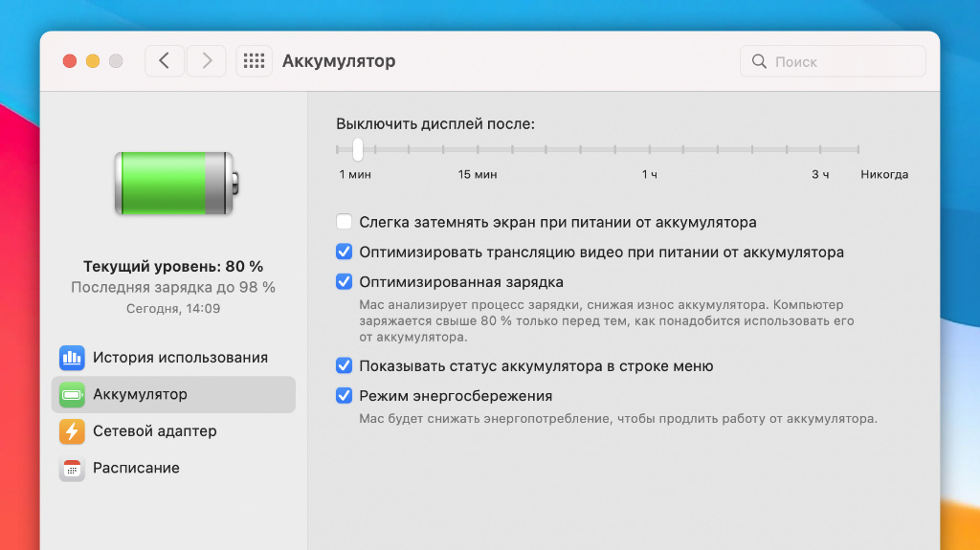The image size is (980, 550).
Task: Click the large green battery image
Action: click(x=176, y=183)
